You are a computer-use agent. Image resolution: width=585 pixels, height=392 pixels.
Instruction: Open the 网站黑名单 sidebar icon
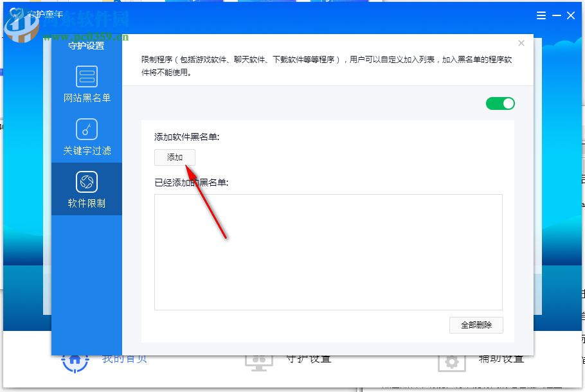[87, 77]
